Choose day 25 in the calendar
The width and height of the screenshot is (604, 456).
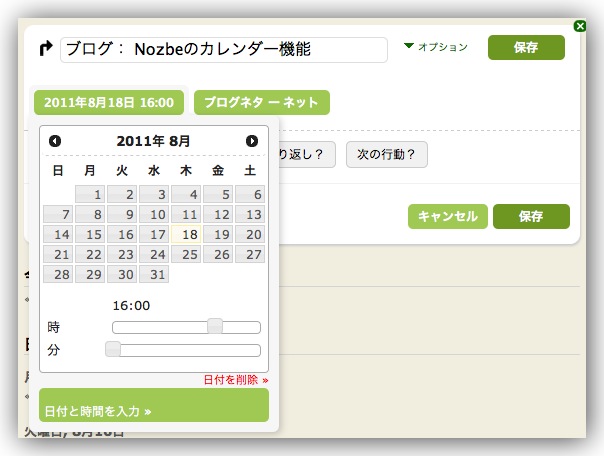(x=186, y=254)
